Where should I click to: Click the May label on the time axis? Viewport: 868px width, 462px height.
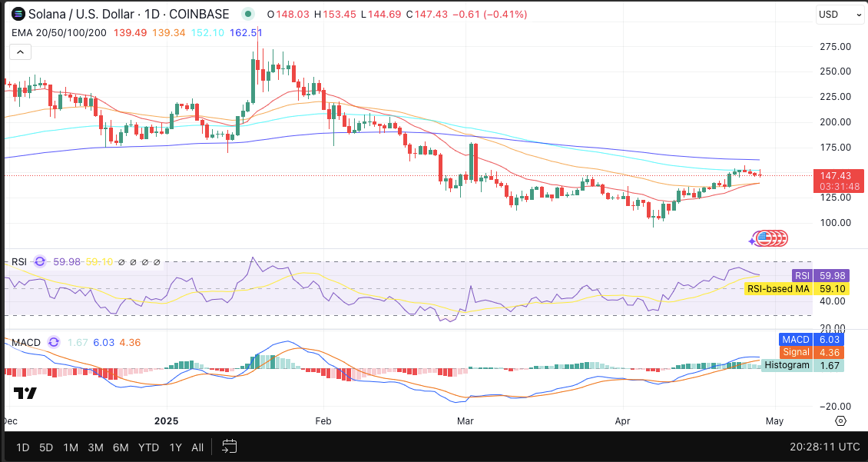774,421
